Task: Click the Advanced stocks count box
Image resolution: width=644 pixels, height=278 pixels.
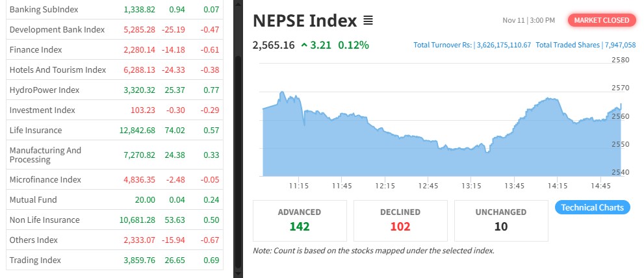Action: [300, 220]
